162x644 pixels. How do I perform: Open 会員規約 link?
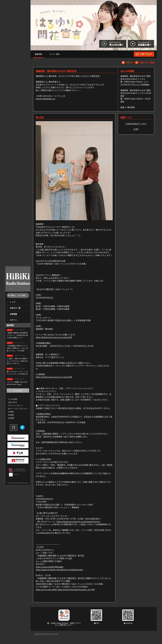coord(11,415)
